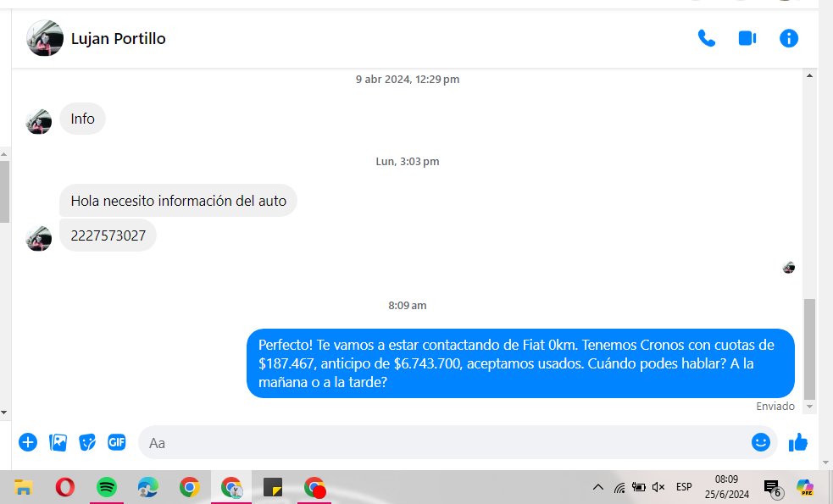Open the ESP language input selector
The image size is (833, 504).
click(684, 487)
